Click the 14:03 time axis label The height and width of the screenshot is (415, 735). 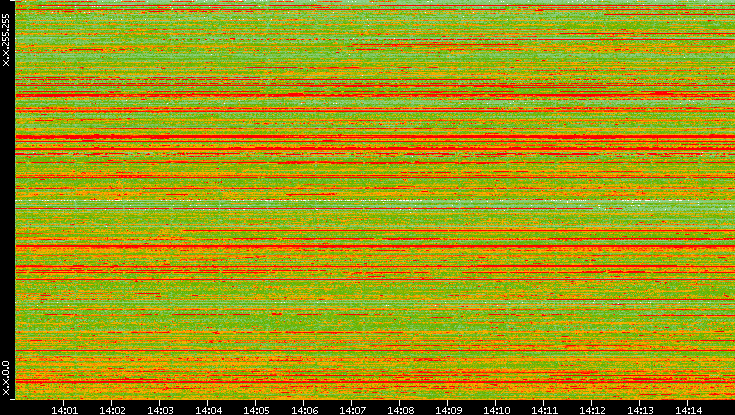tap(160, 410)
